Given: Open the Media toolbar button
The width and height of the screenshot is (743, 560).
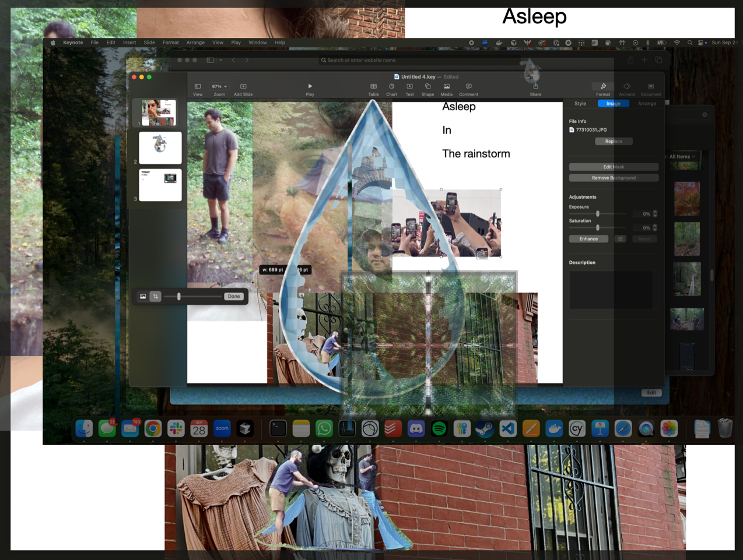Looking at the screenshot, I should click(x=446, y=89).
